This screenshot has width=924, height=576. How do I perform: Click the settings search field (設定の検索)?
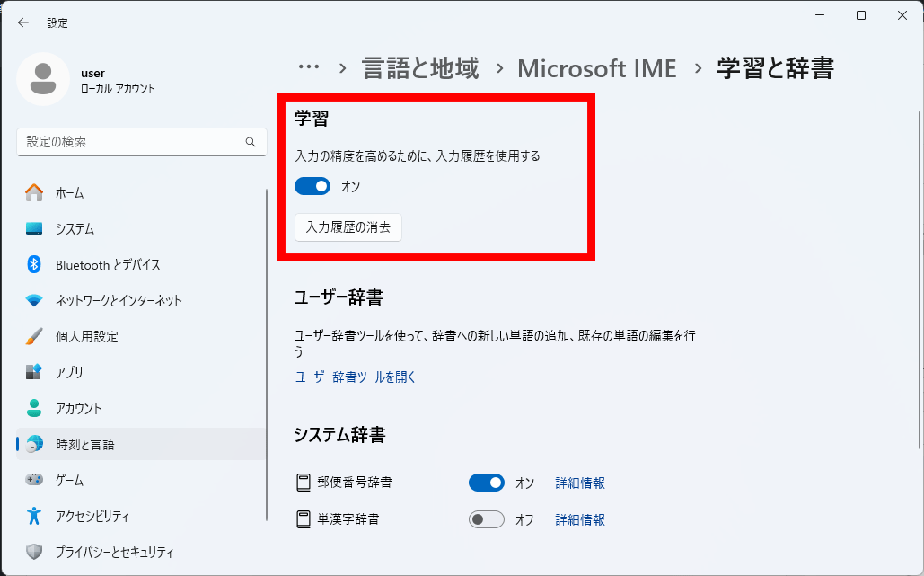[x=130, y=142]
